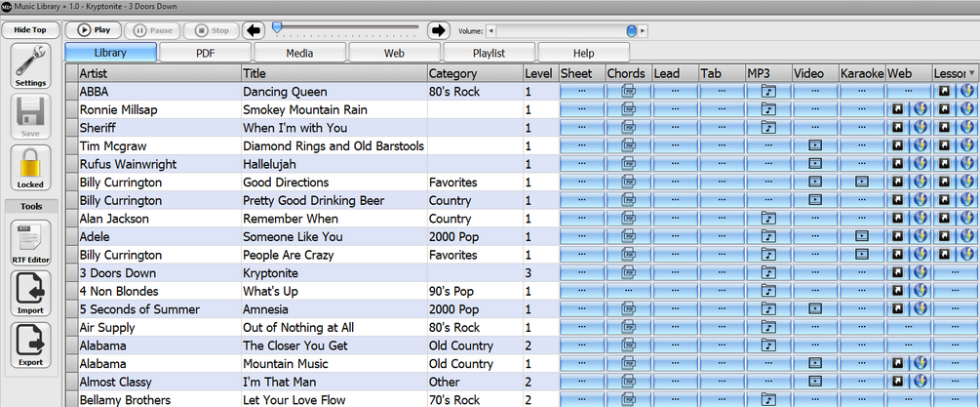Click the Stop button
Viewport: 980px width, 407px height.
click(212, 30)
